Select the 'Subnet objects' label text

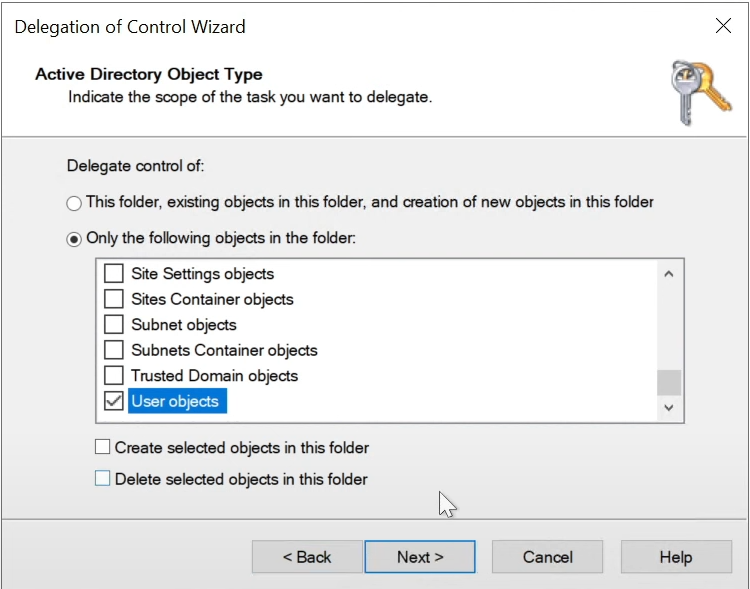click(x=184, y=325)
